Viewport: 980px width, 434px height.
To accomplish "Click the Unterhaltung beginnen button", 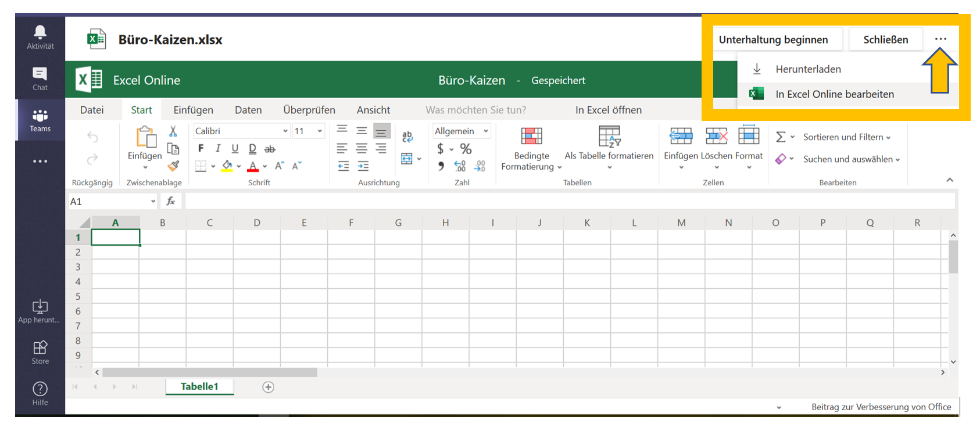I will click(774, 40).
